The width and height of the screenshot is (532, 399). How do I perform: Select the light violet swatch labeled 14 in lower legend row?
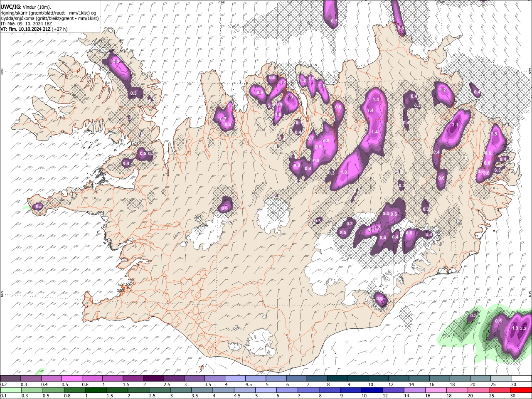(414, 390)
